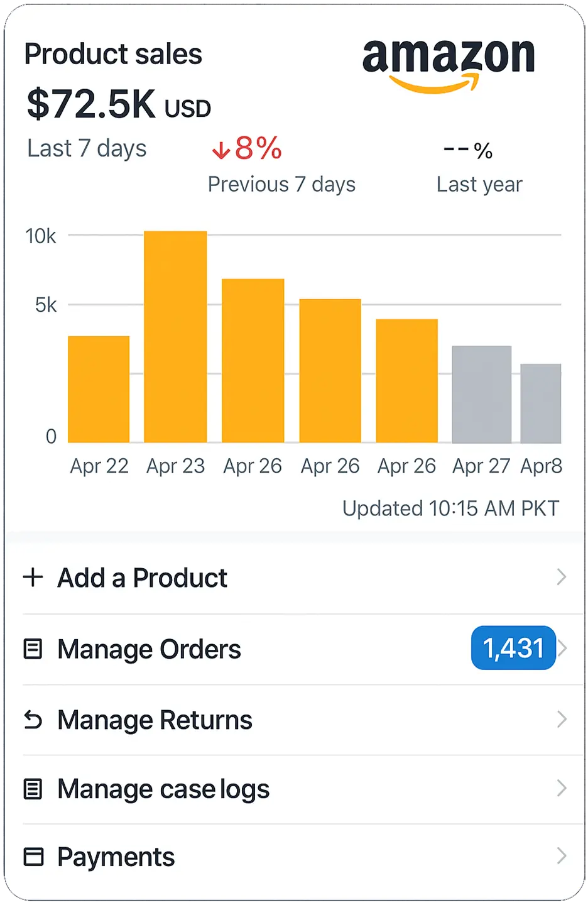Click the Manage case logs document icon

pyautogui.click(x=33, y=789)
